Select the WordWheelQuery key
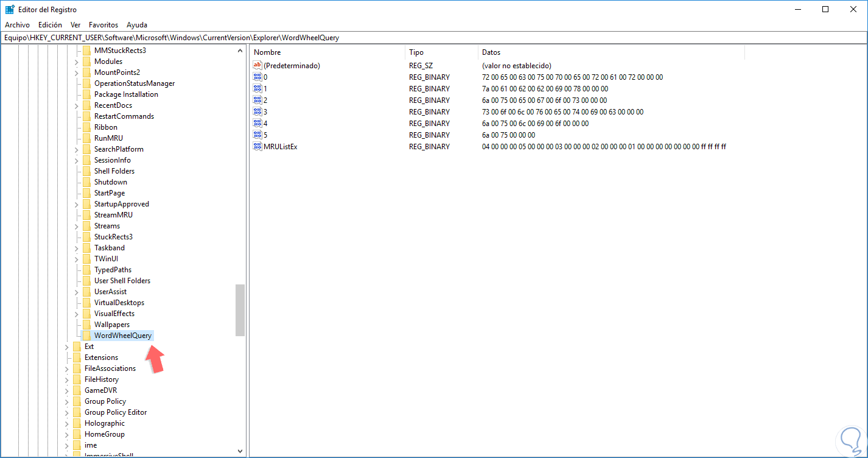Viewport: 868px width, 458px height. tap(123, 336)
